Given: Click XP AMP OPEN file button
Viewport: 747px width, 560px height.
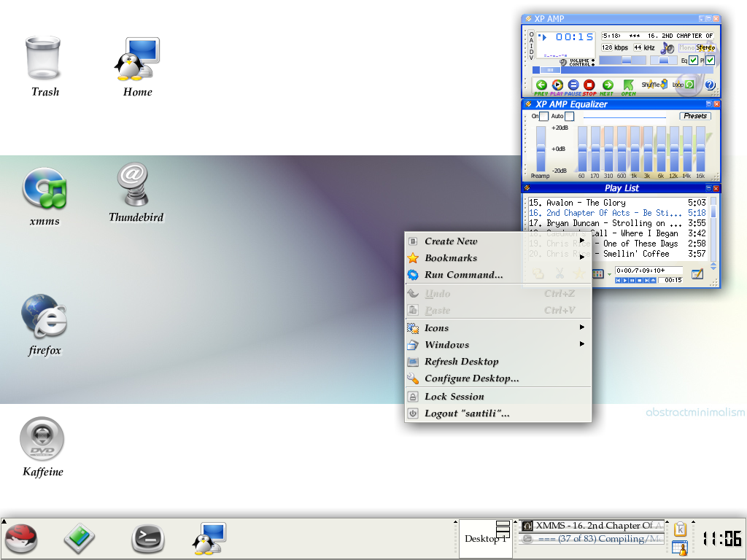Looking at the screenshot, I should click(628, 85).
